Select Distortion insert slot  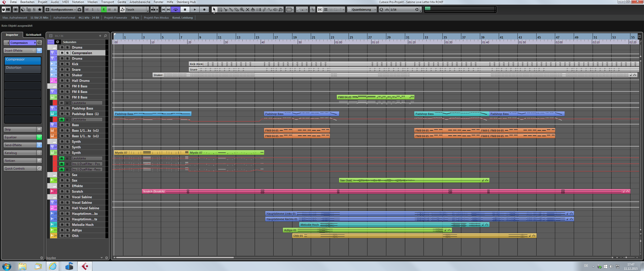[x=23, y=69]
